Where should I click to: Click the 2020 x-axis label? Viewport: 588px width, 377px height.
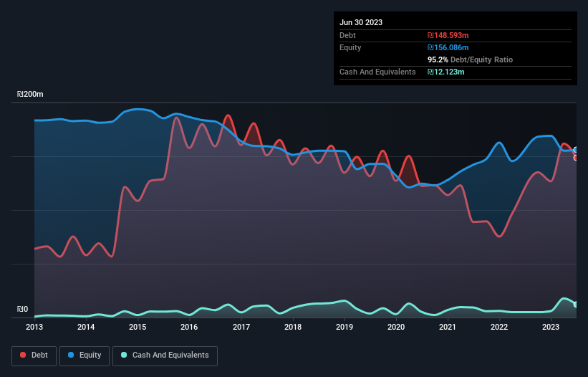(x=396, y=327)
